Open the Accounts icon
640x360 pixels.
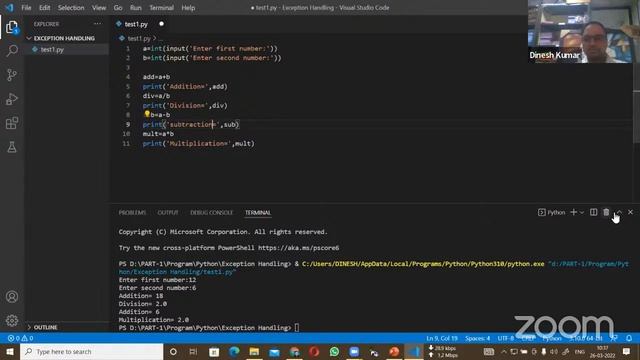coord(12,297)
